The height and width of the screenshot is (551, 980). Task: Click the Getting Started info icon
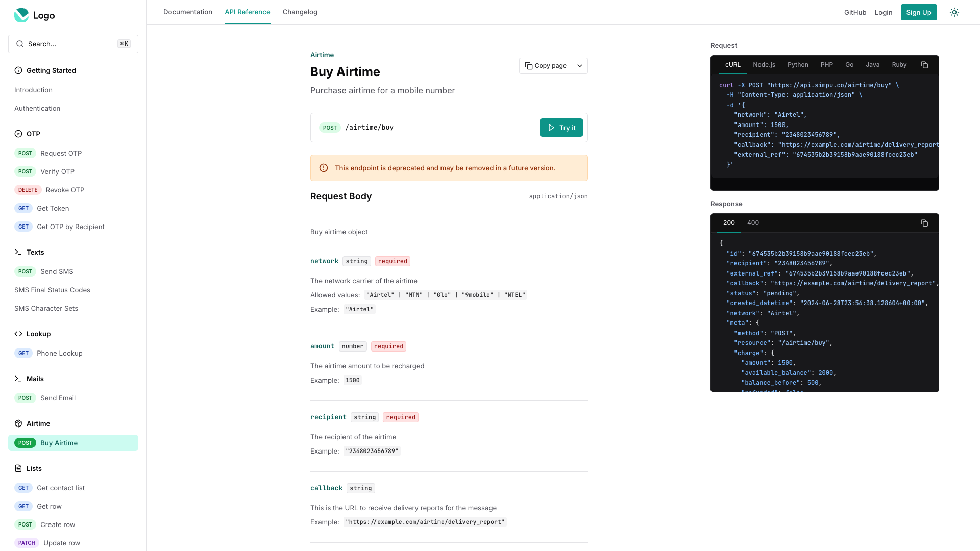click(18, 70)
